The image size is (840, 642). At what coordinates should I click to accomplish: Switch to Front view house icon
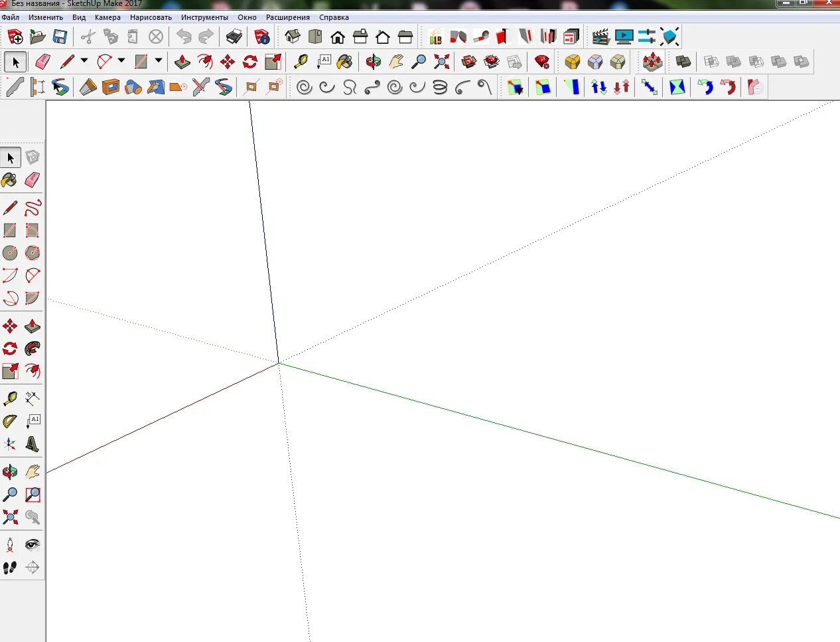(338, 37)
